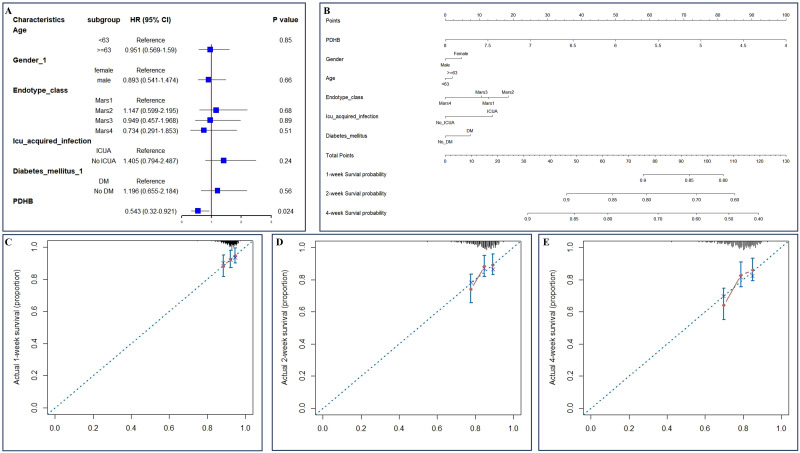The height and width of the screenshot is (453, 800).
Task: Click the "Total Points" row label in the nomogram
Action: 340,155
